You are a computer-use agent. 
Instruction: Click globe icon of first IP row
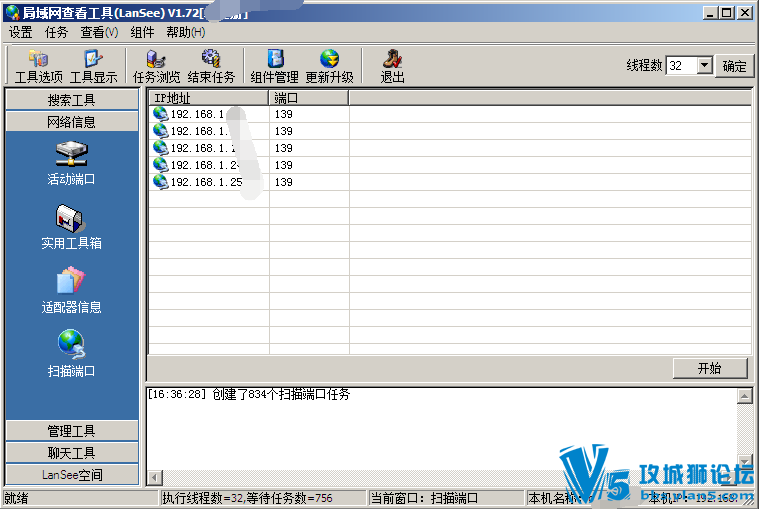pos(160,114)
